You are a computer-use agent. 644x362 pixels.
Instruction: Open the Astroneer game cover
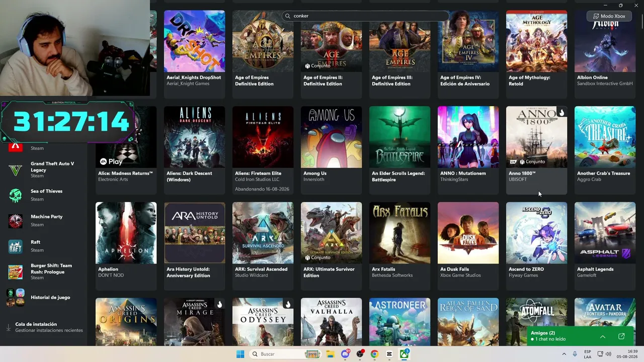pyautogui.click(x=399, y=322)
